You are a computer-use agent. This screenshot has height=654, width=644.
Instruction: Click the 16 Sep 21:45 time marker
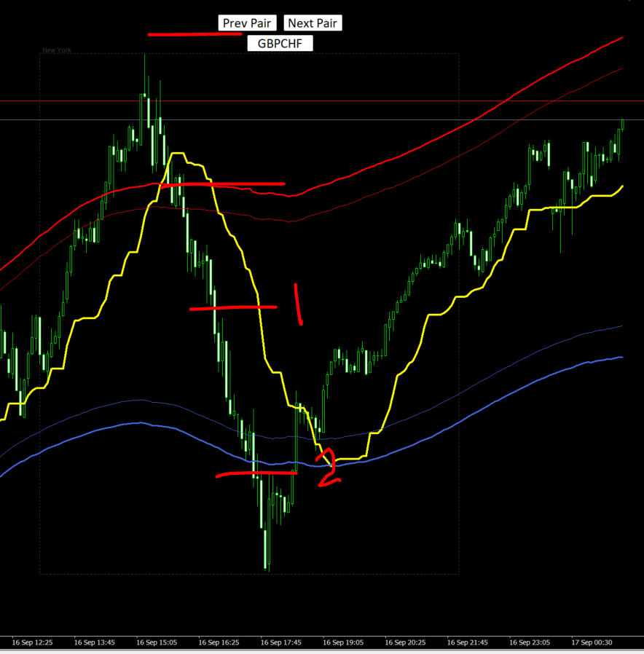(468, 643)
